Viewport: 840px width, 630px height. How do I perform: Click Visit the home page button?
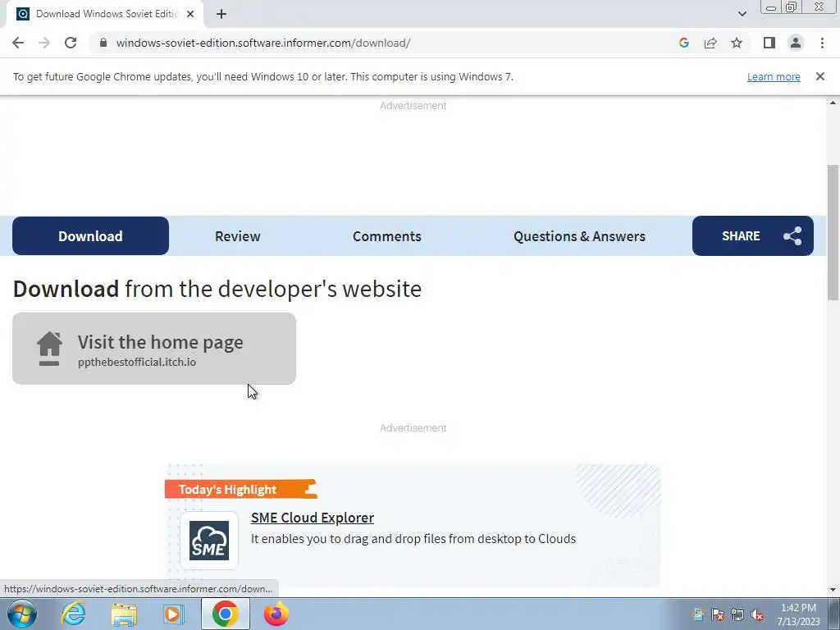(154, 349)
